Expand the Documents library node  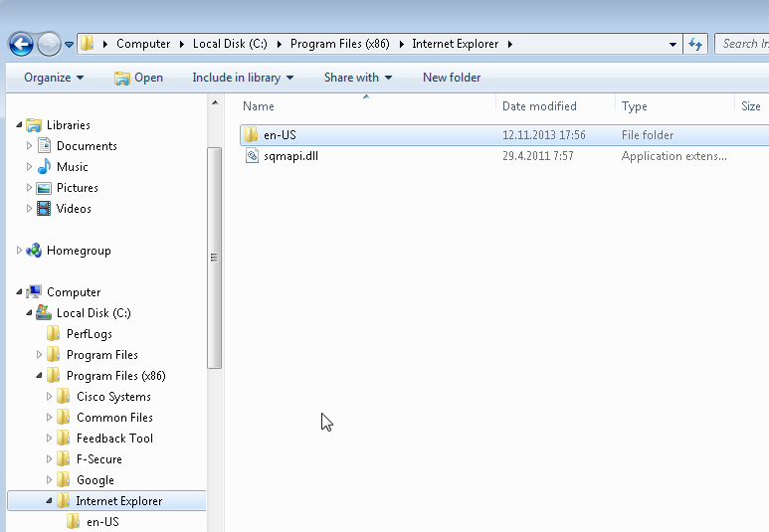pyautogui.click(x=29, y=145)
